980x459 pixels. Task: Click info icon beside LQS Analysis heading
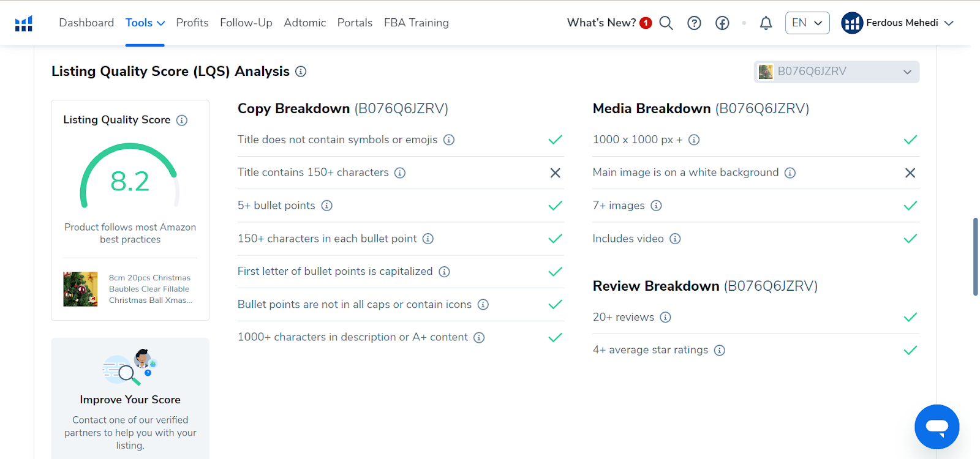click(x=301, y=72)
